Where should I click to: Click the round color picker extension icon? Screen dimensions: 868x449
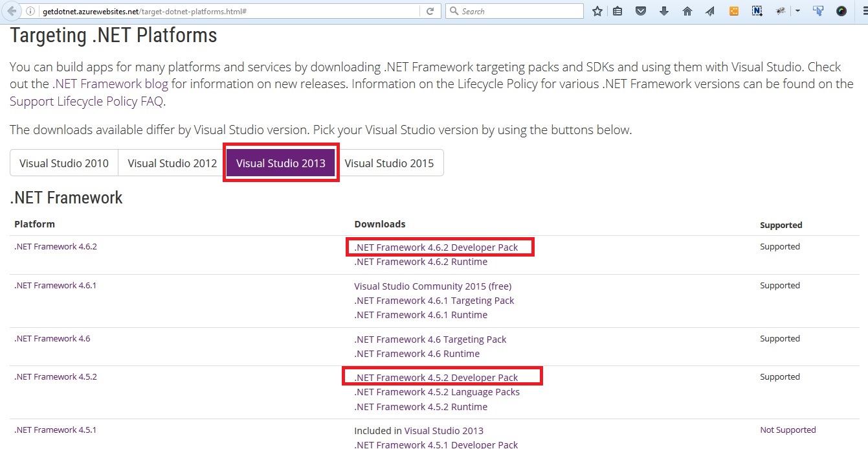841,11
